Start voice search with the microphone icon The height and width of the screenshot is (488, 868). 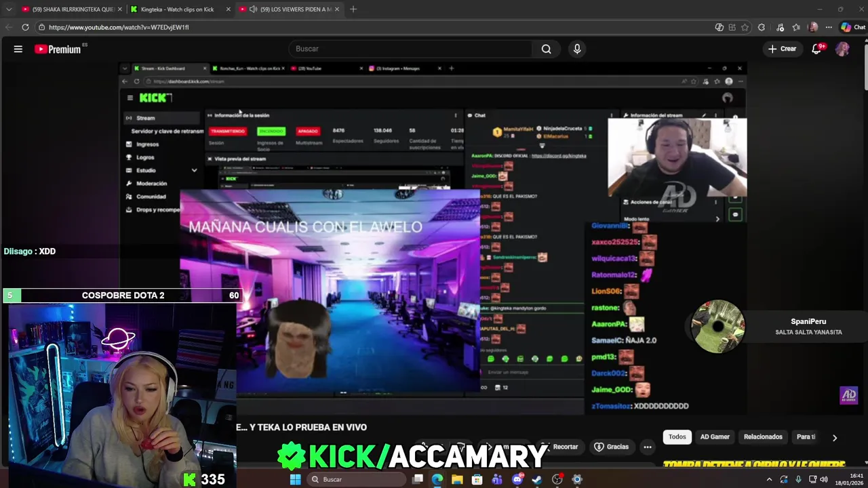(x=577, y=49)
